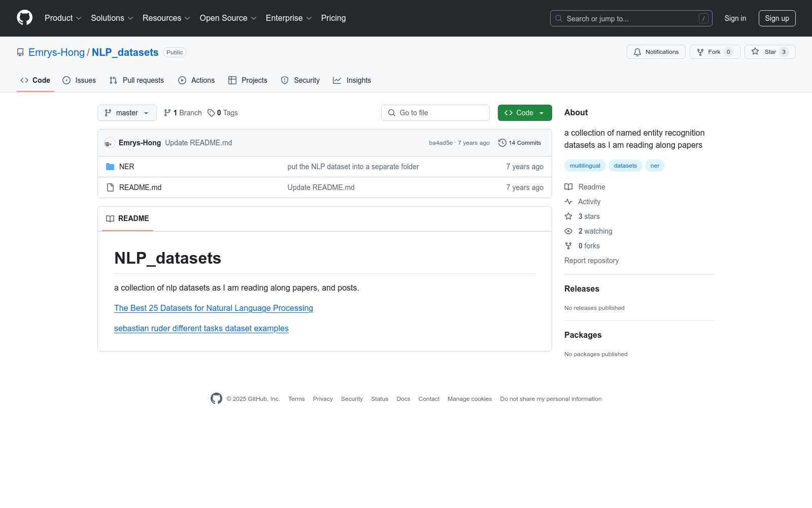Image resolution: width=812 pixels, height=508 pixels.
Task: Click the Go to file search field
Action: (x=435, y=113)
